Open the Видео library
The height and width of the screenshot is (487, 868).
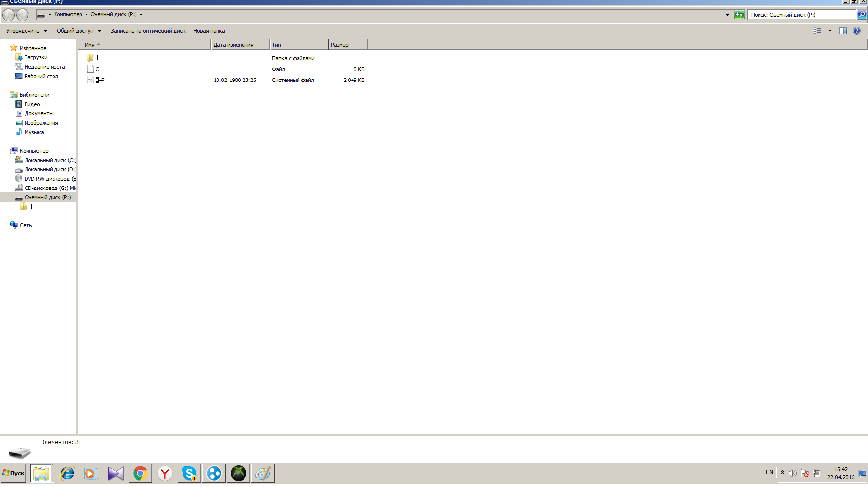pyautogui.click(x=32, y=104)
